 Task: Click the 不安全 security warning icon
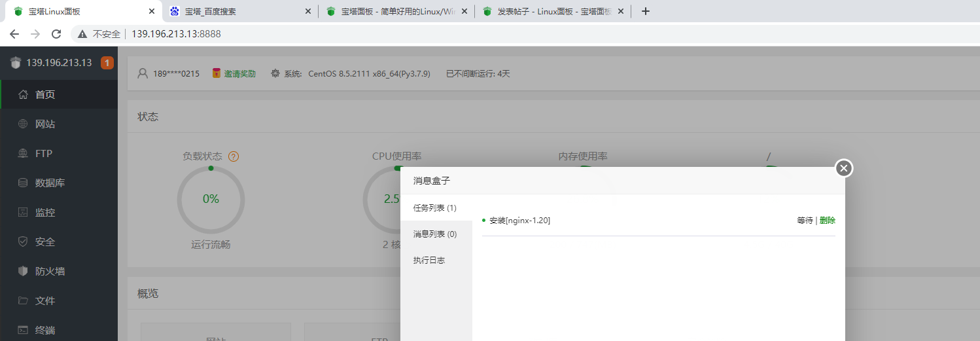(x=83, y=33)
